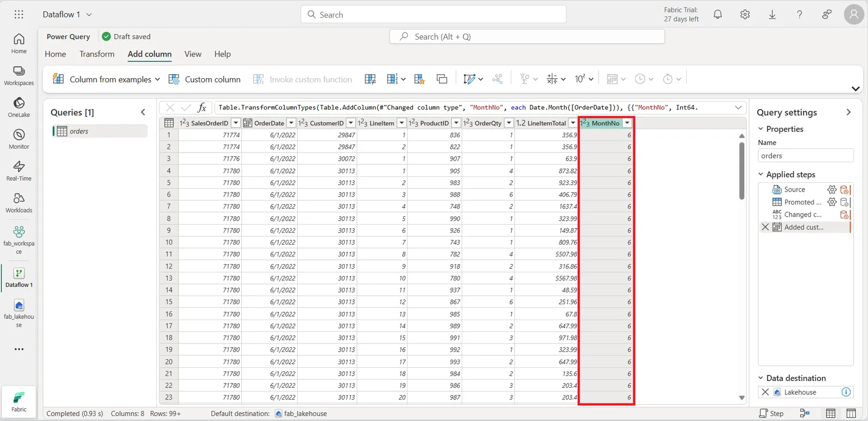Switch to the Transform ribbon tab
The height and width of the screenshot is (421, 868).
tap(97, 54)
